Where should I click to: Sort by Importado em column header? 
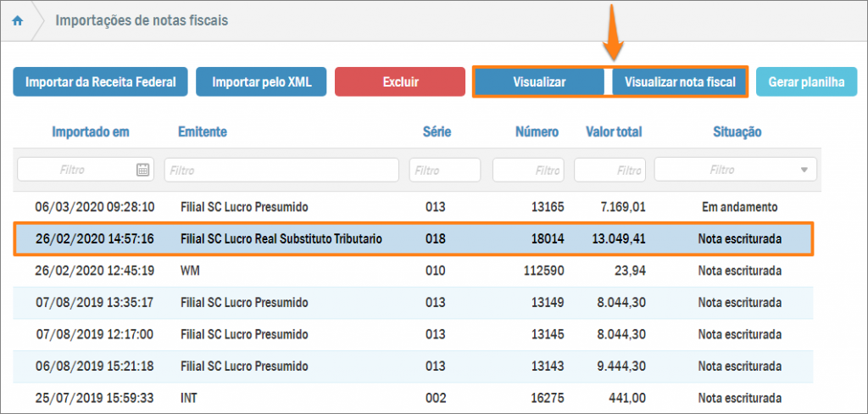91,132
